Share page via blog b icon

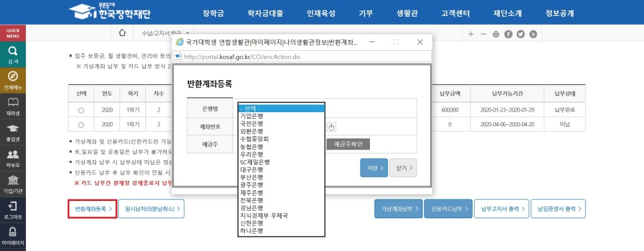click(x=533, y=34)
